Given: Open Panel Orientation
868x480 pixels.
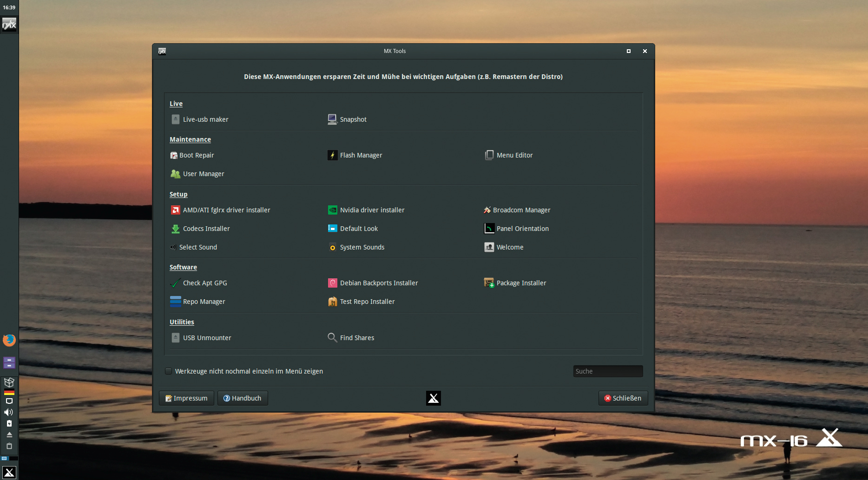Looking at the screenshot, I should pos(517,229).
